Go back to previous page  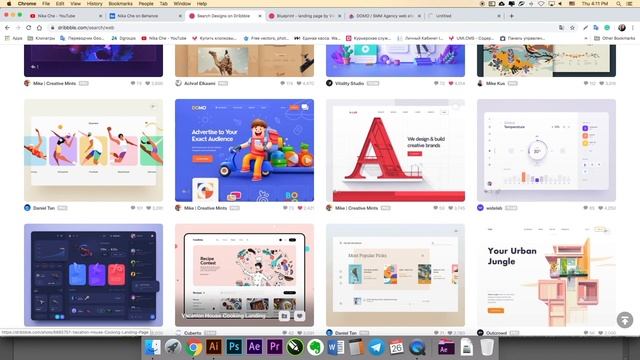7,28
